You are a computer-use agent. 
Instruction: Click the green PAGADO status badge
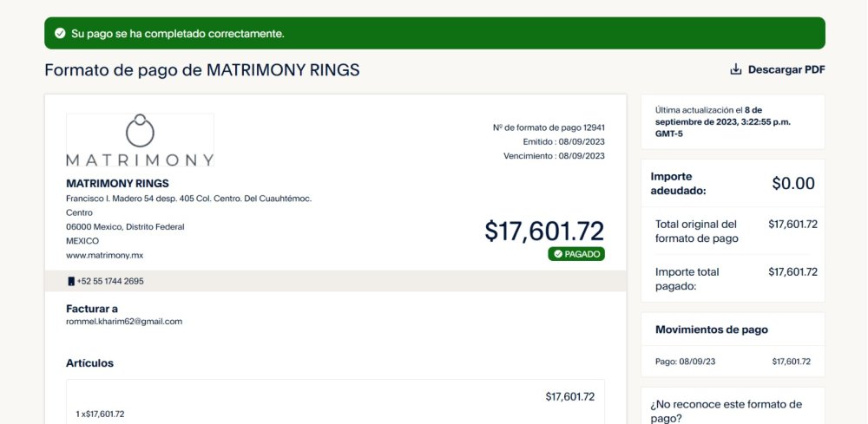tap(576, 254)
